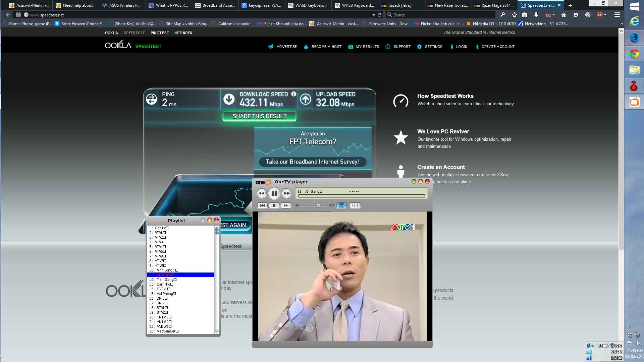Click the browser Search field
644x362 pixels.
click(x=441, y=15)
